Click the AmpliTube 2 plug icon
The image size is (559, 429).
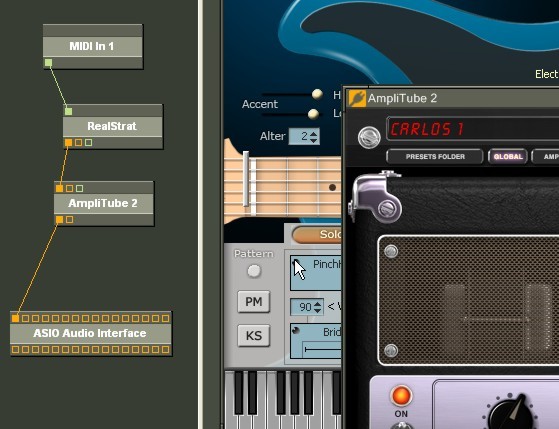[x=357, y=98]
